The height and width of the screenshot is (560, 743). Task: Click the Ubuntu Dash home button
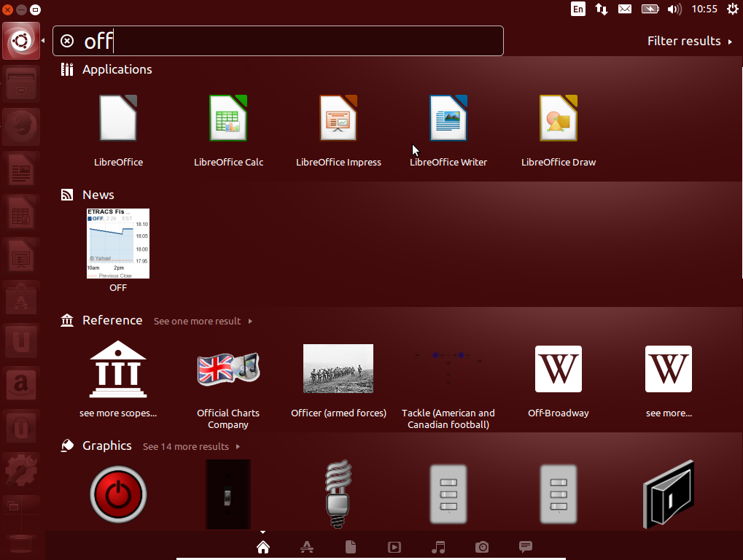[x=21, y=42]
